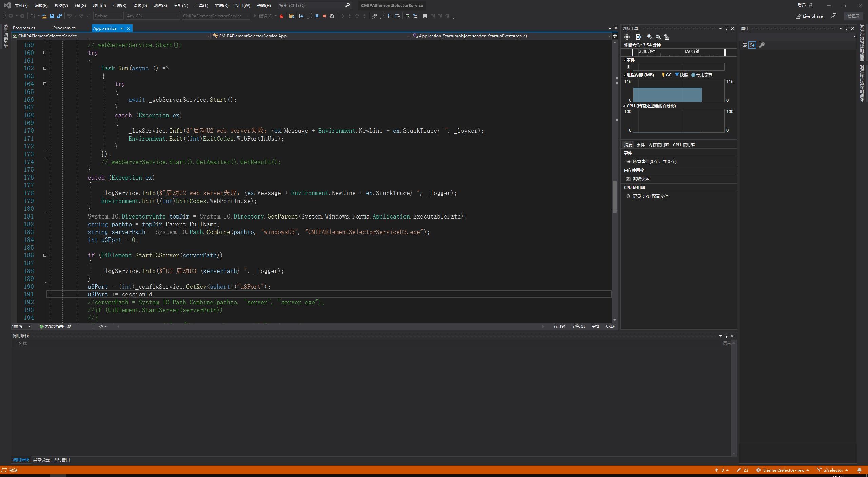Collapse the process memory graph section
The image size is (868, 477).
coord(624,75)
